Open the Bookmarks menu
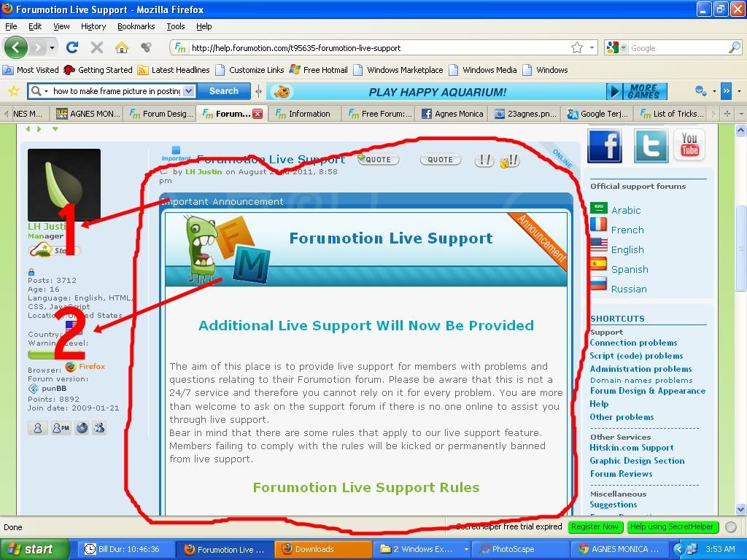Screen dimensions: 747x560 pyautogui.click(x=136, y=26)
